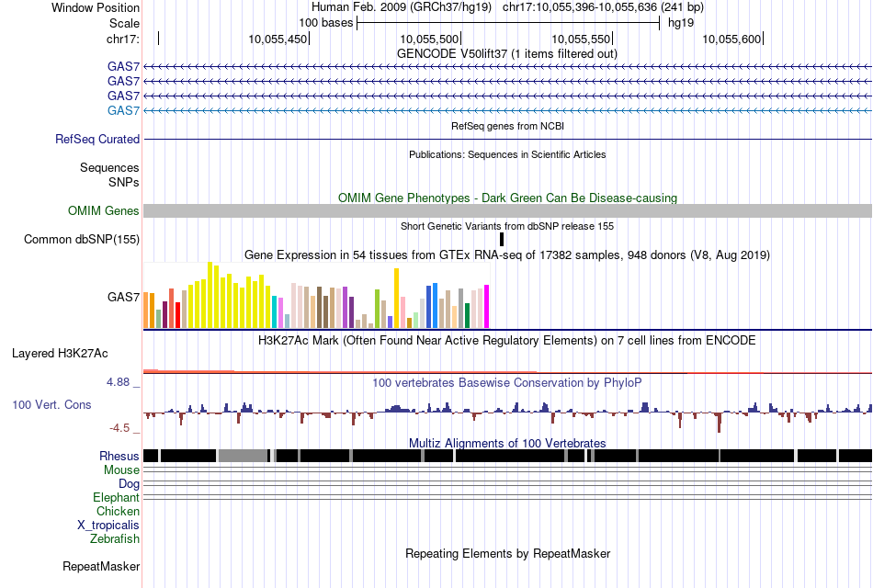Image resolution: width=873 pixels, height=588 pixels.
Task: Open Multiz Alignments of 100 Vertebrates title
Action: pos(507,443)
